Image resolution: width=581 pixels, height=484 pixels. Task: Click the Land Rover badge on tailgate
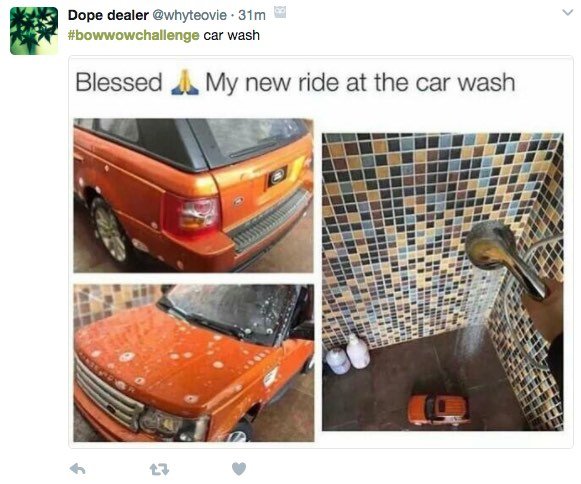pyautogui.click(x=278, y=177)
